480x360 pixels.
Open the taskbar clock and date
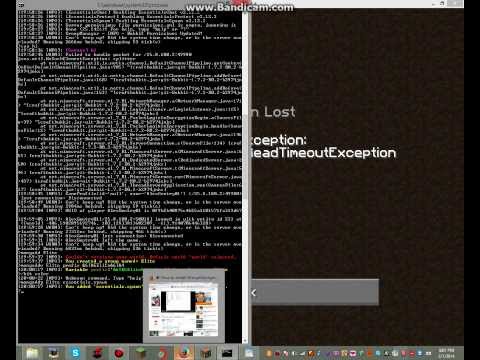click(447, 353)
